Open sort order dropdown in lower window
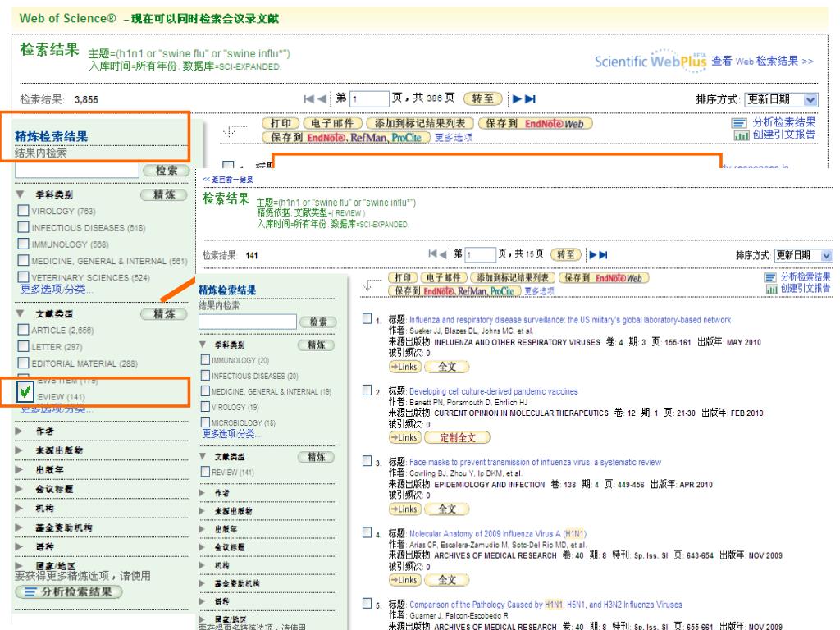This screenshot has height=630, width=840. [x=827, y=256]
